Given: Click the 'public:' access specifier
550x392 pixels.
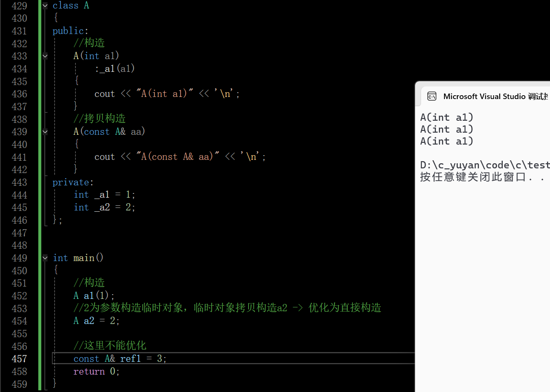Looking at the screenshot, I should click(x=71, y=31).
